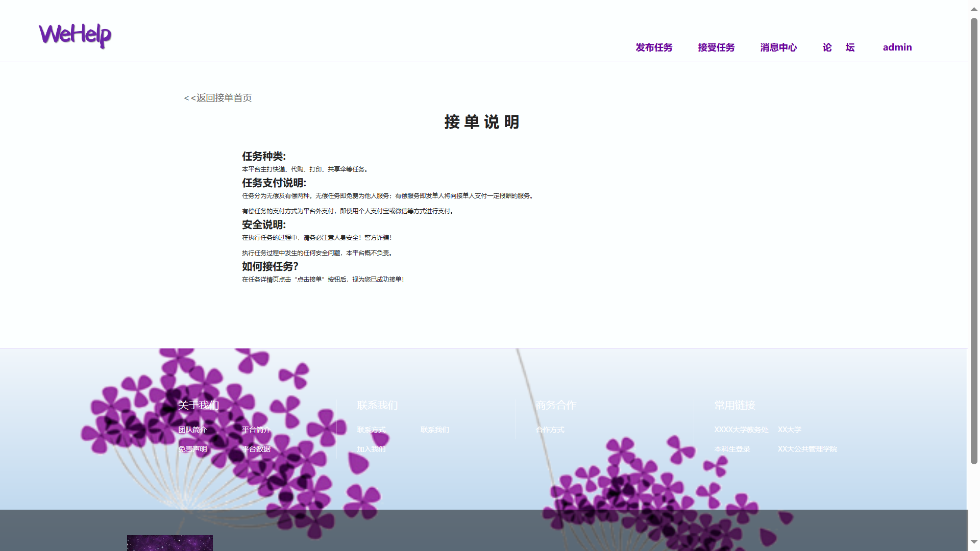Click the 加入我们 footer link
The image size is (980, 551).
tap(371, 449)
